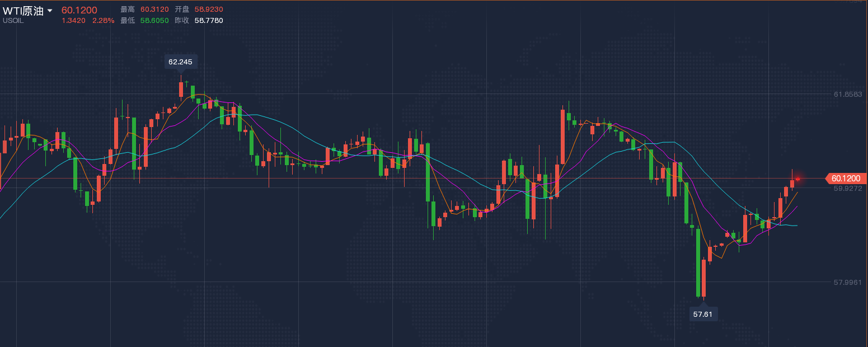Screen dimensions: 868x347
Task: Click the 昨收 value 58.7780
Action: click(209, 21)
